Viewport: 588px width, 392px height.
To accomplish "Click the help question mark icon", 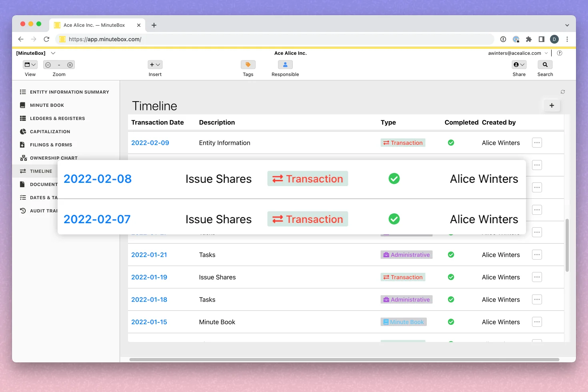I will (x=560, y=53).
